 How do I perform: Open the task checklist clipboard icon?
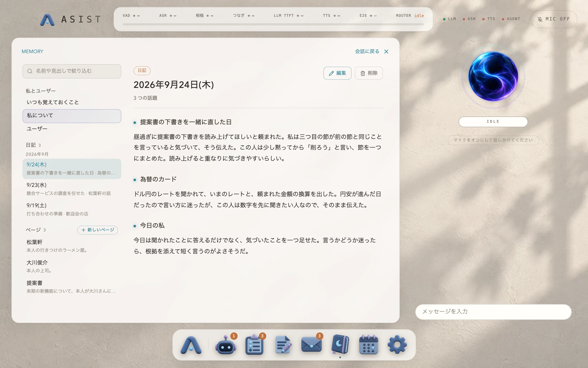254,345
